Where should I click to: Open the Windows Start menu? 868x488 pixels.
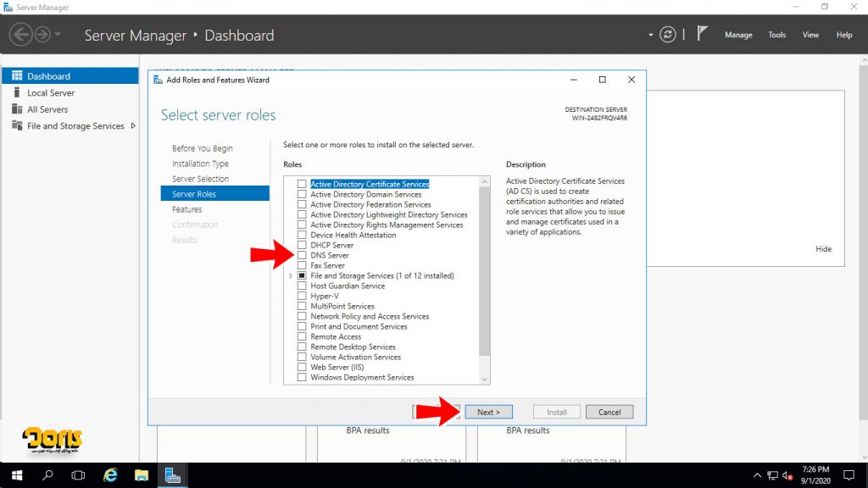pyautogui.click(x=17, y=475)
